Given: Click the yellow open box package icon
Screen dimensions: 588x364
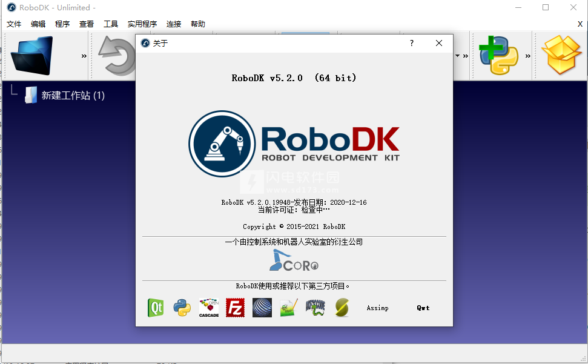Looking at the screenshot, I should click(x=561, y=55).
